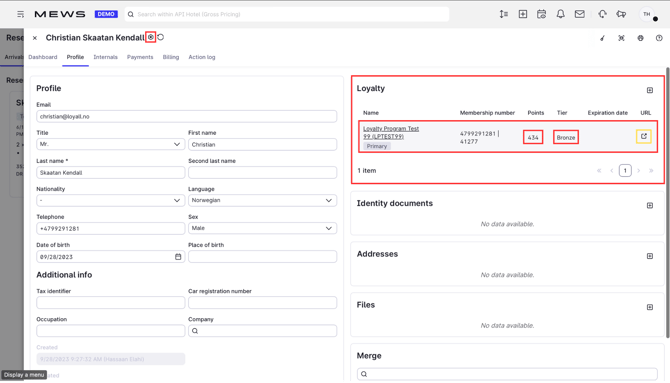Add a new identity document
The width and height of the screenshot is (670, 383).
649,206
